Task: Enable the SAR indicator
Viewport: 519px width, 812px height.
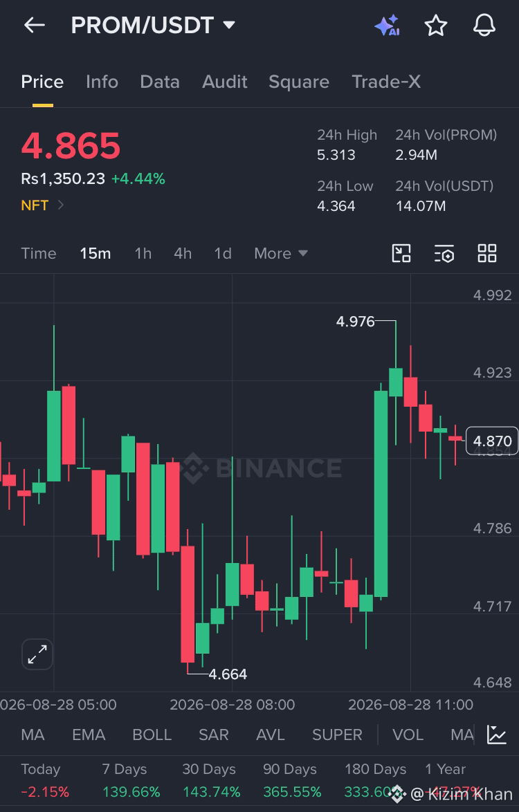Action: click(x=213, y=735)
